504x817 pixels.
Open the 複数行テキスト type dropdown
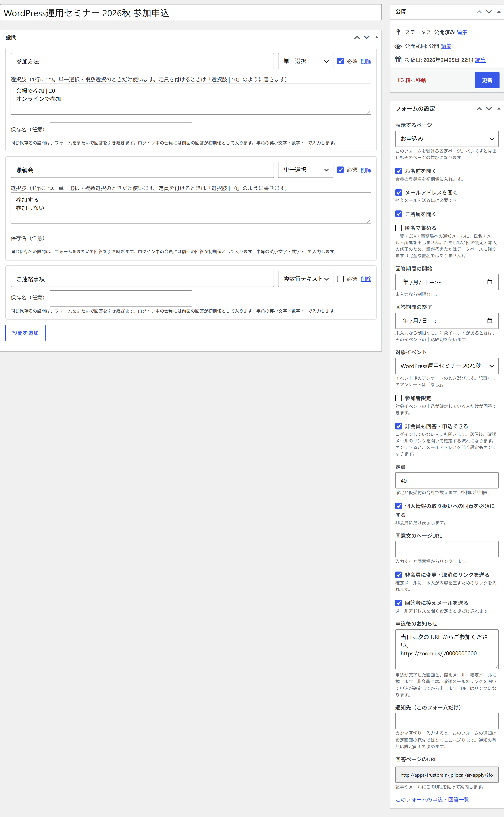pos(306,279)
